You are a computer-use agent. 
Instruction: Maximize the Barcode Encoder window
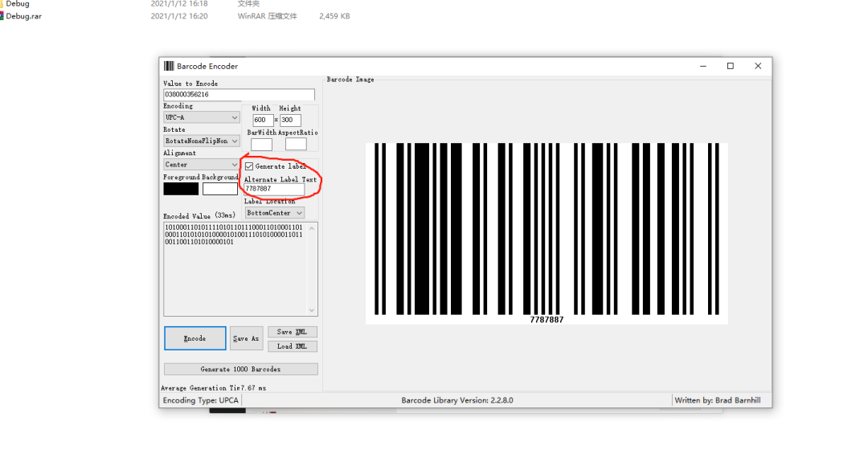[x=730, y=66]
